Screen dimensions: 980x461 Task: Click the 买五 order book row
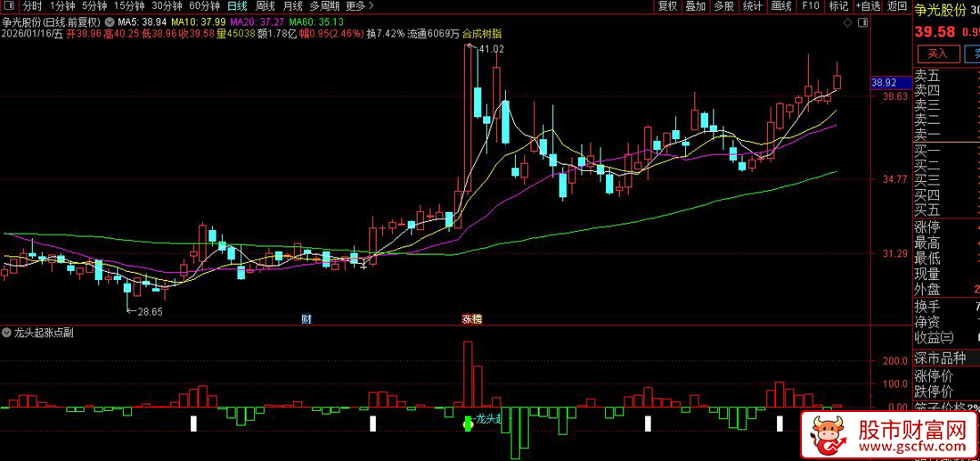point(946,210)
